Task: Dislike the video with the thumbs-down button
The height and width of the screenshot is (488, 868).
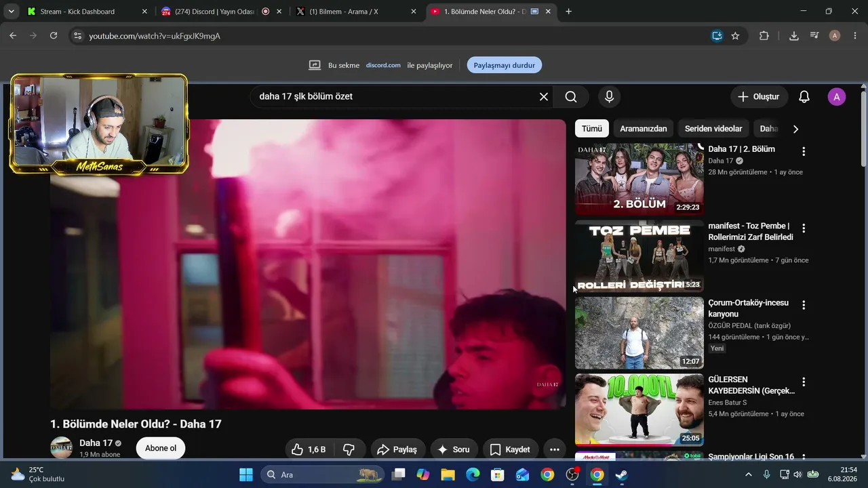Action: tap(349, 449)
